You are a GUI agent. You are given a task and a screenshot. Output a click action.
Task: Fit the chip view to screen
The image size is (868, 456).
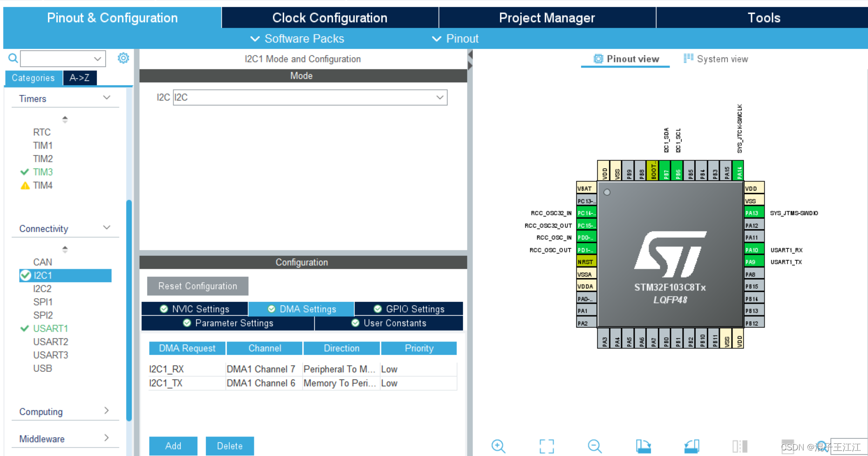[547, 446]
